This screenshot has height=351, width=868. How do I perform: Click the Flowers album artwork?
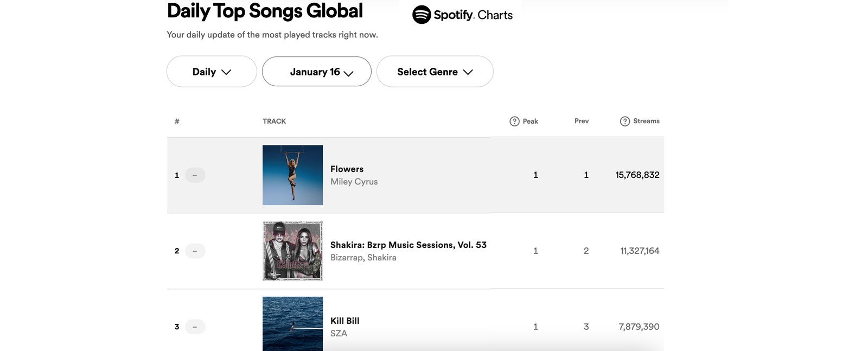pos(292,175)
